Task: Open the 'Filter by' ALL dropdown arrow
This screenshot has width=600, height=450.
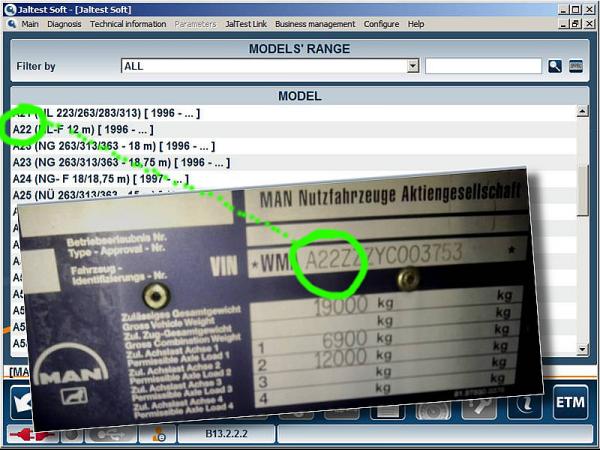Action: tap(412, 66)
